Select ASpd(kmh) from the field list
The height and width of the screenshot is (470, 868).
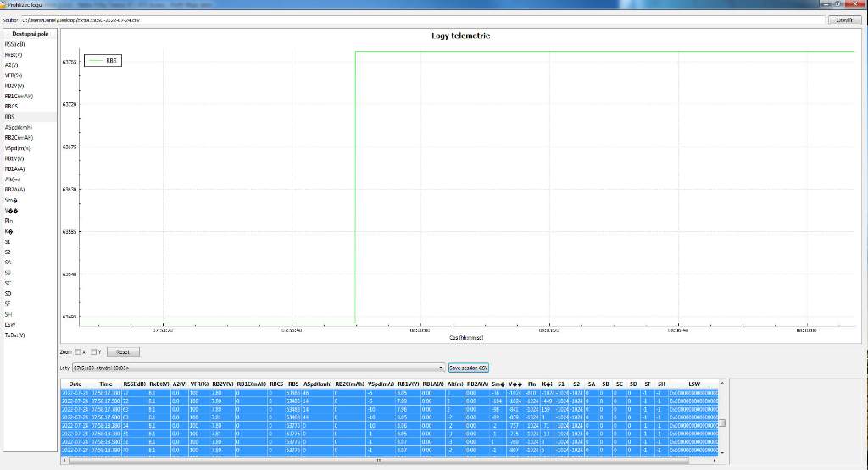click(18, 127)
